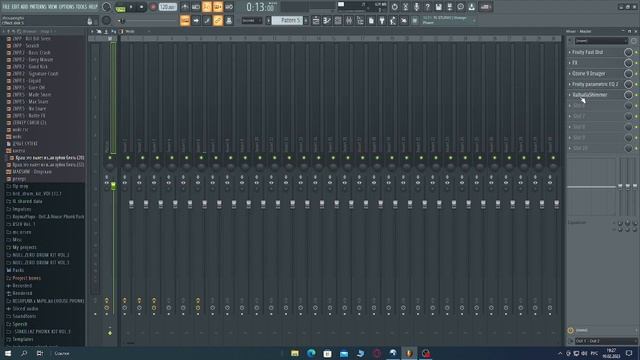Image resolution: width=640 pixels, height=360 pixels.
Task: Expand the Ozone 9 Imager slot menu
Action: [570, 73]
